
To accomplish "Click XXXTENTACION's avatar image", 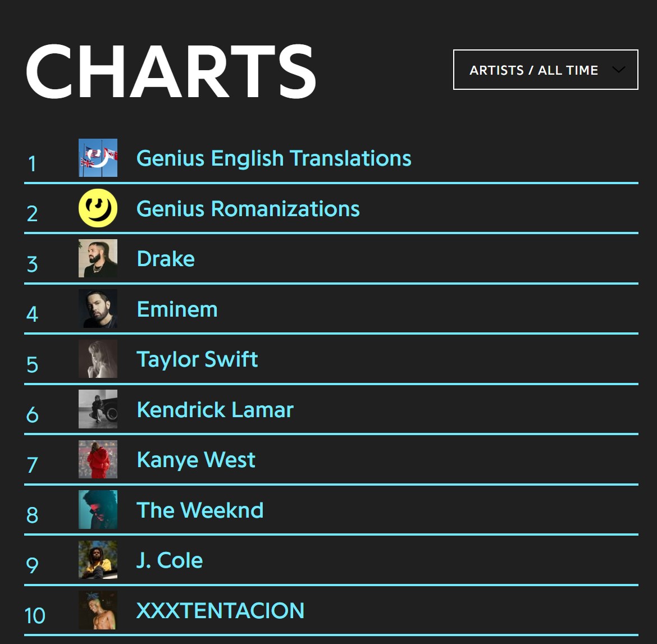I will [x=98, y=610].
